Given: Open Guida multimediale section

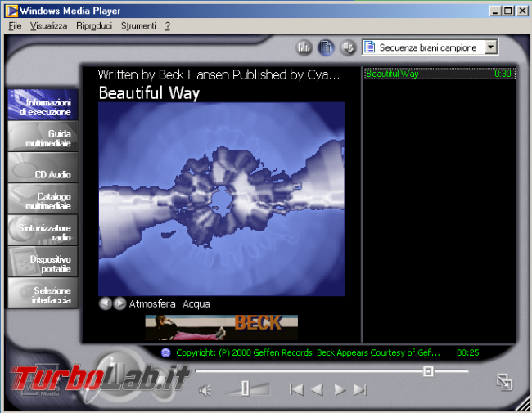Looking at the screenshot, I should [43, 137].
